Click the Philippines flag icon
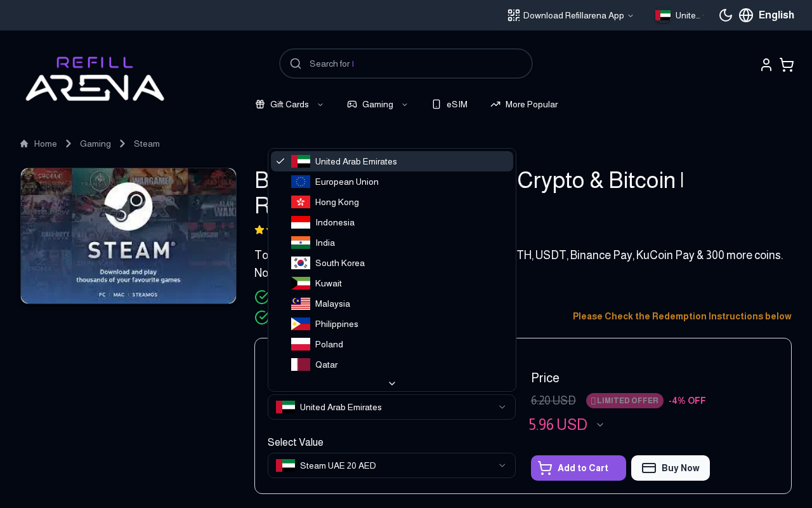The height and width of the screenshot is (508, 812). click(301, 324)
